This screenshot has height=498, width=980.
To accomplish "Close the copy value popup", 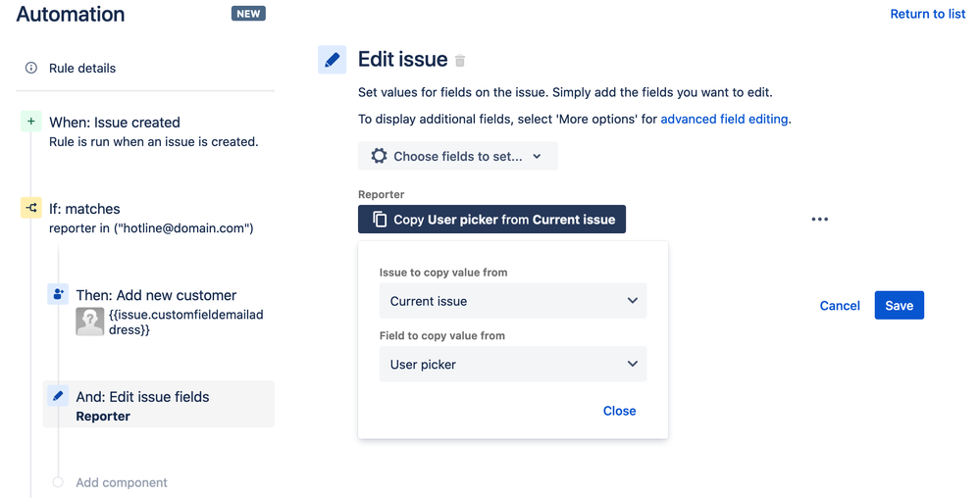I will [619, 411].
